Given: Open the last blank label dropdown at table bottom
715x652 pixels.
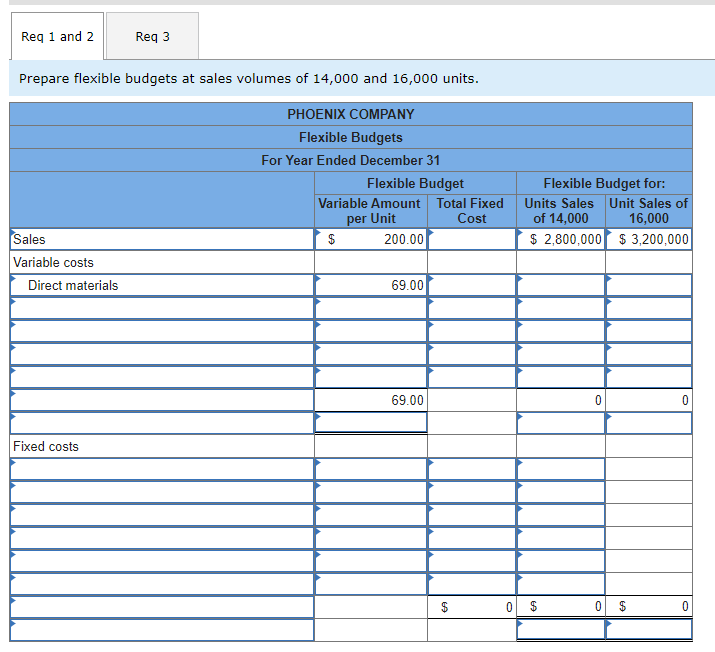Looking at the screenshot, I should (x=162, y=630).
